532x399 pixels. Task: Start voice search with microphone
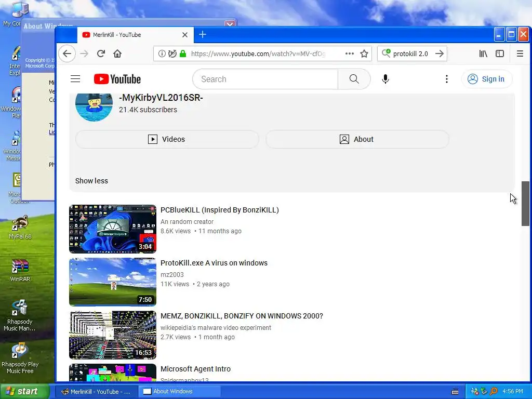pyautogui.click(x=385, y=79)
